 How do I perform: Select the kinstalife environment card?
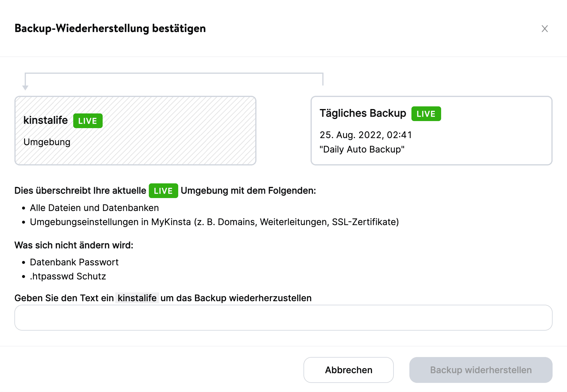(x=135, y=130)
